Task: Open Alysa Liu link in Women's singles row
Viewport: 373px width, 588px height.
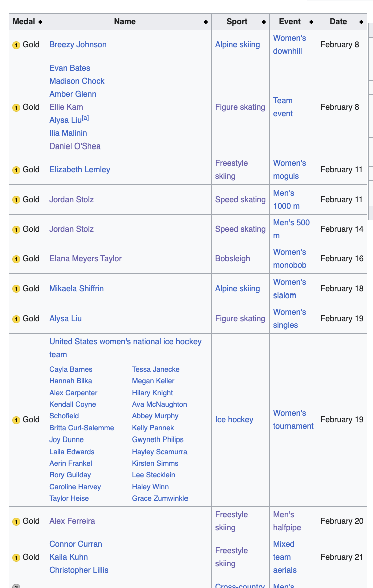Action: point(65,319)
